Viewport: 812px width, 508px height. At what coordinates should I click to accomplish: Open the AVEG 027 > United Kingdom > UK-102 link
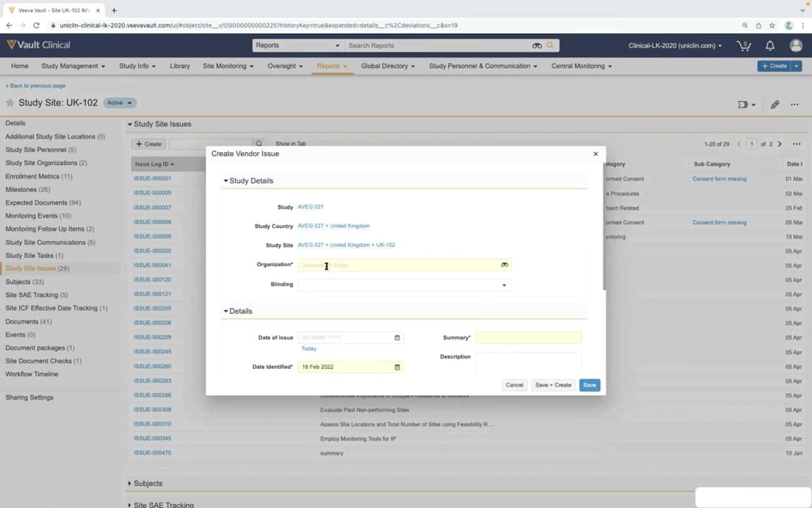pos(346,246)
